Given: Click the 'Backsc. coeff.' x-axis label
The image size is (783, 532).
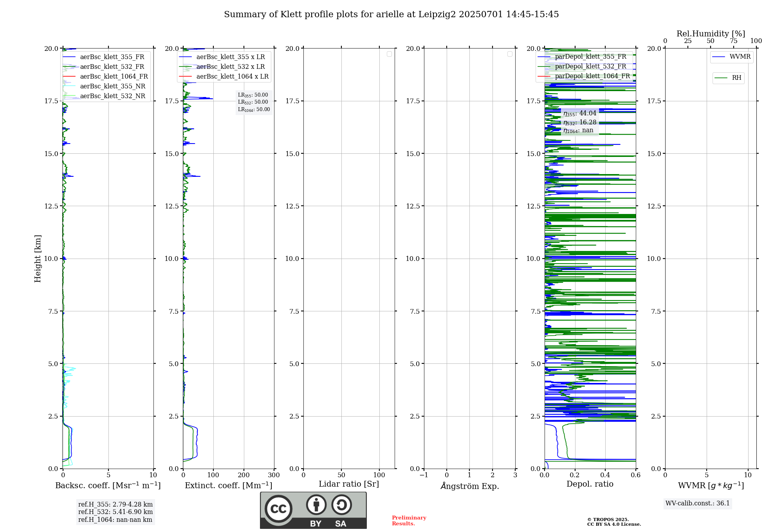Looking at the screenshot, I should 108,485.
